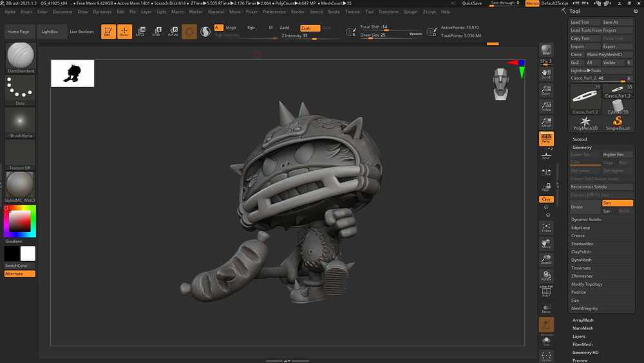Enable Zadd mode

(x=284, y=28)
